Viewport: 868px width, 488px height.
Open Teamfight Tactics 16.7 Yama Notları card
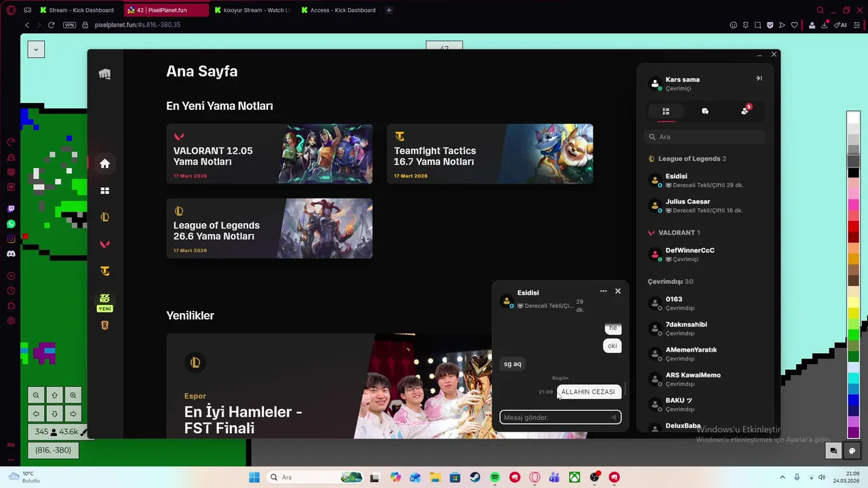pos(490,154)
